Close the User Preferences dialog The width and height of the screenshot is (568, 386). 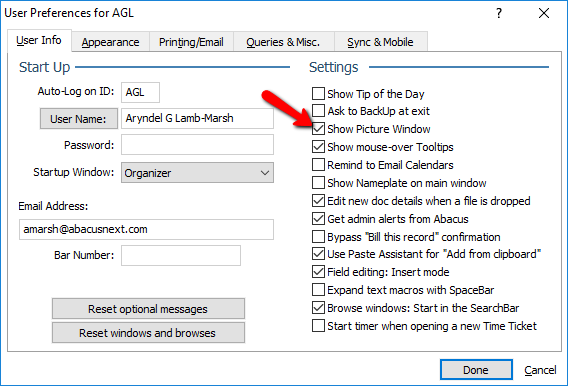coord(544,13)
